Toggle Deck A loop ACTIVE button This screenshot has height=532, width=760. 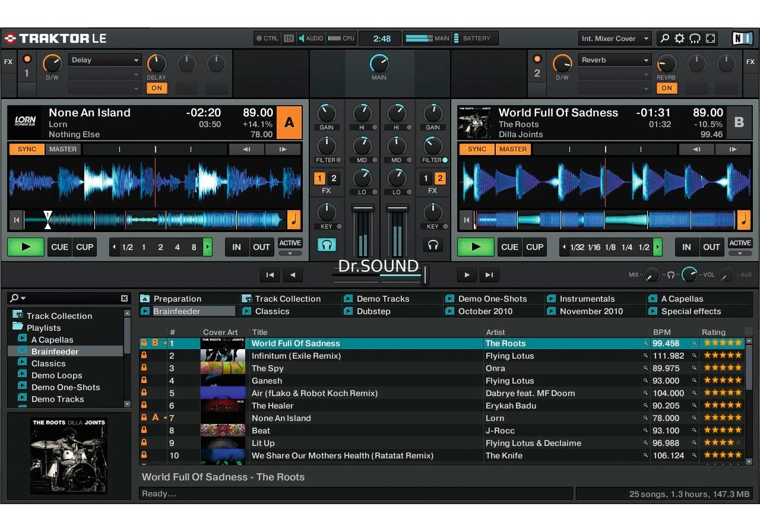point(290,243)
